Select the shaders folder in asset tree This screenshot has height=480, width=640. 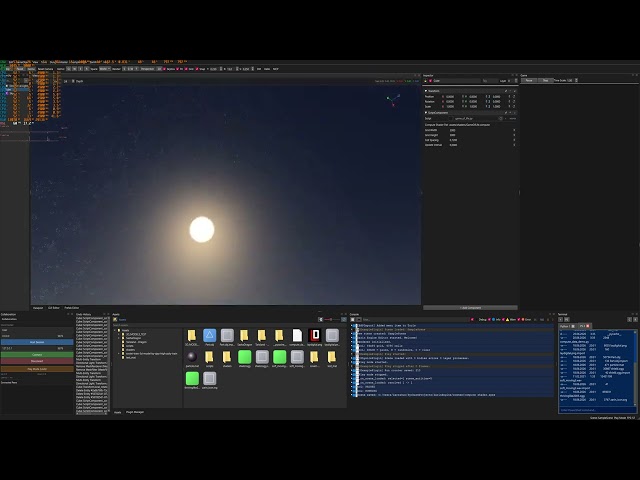click(x=130, y=350)
